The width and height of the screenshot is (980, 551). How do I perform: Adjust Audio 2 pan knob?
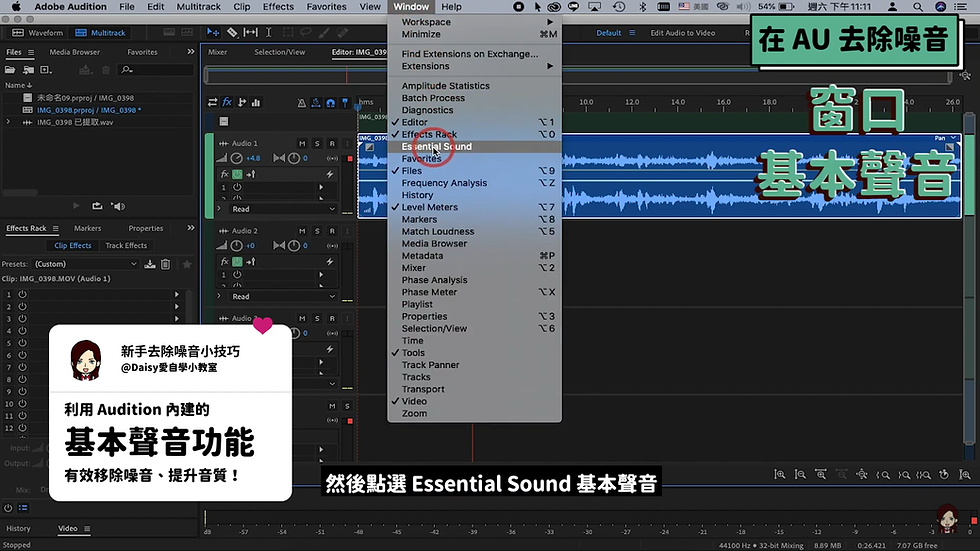(x=294, y=246)
